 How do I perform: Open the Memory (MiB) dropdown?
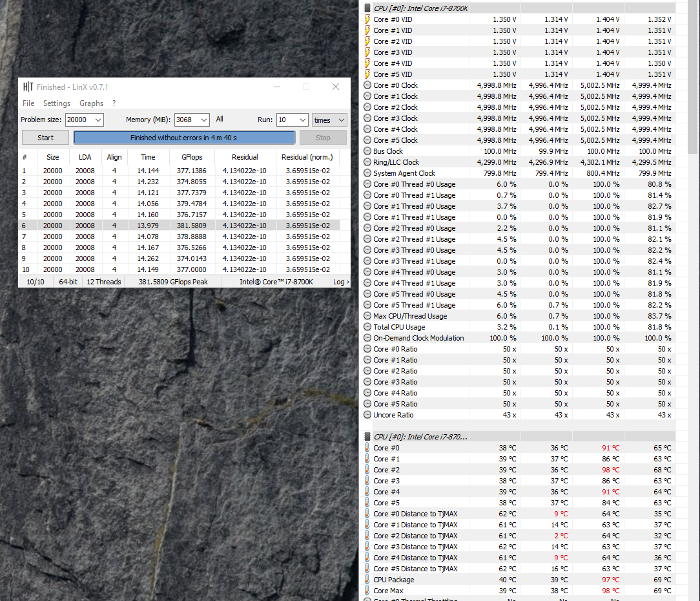pyautogui.click(x=204, y=120)
